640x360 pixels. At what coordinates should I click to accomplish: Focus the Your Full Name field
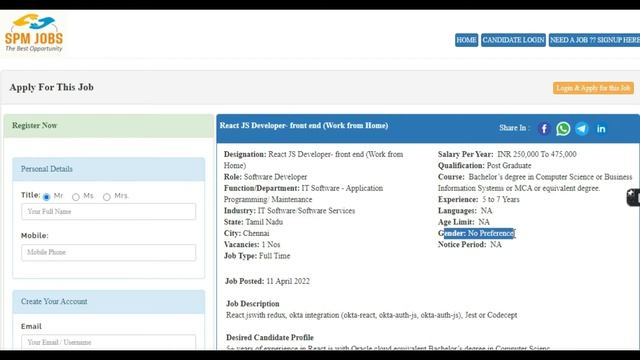click(109, 211)
